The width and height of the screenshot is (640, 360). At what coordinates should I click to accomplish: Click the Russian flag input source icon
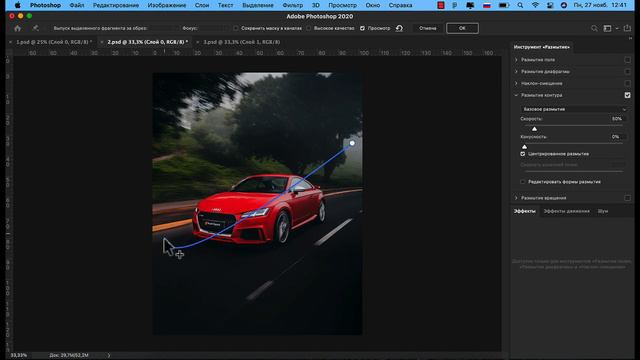(487, 5)
